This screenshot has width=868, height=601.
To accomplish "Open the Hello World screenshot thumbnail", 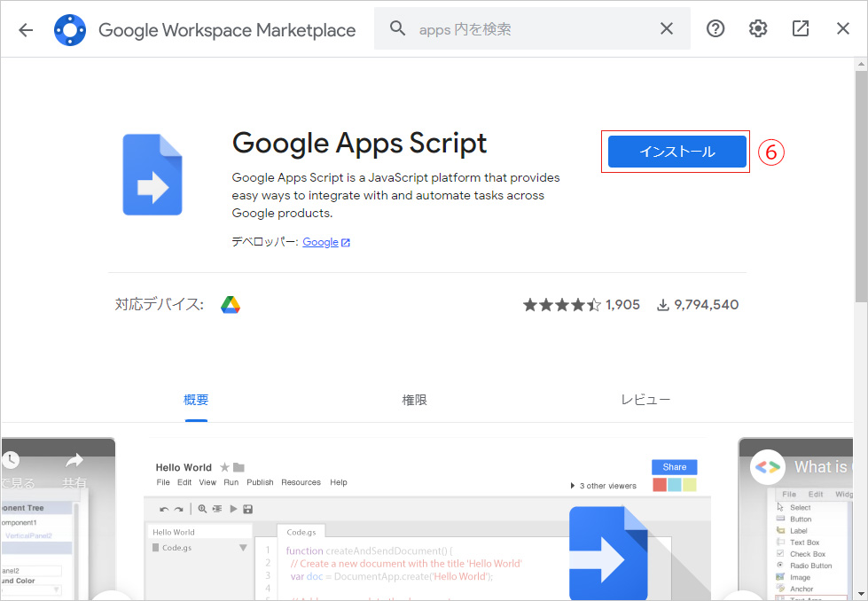I will pos(427,519).
